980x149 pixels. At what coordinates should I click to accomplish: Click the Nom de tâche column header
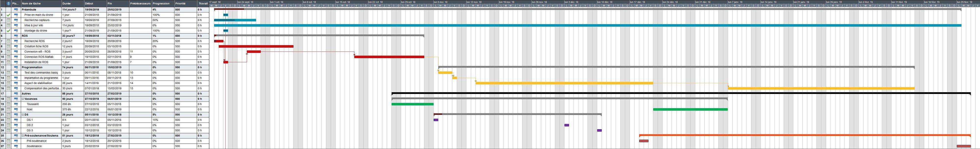coord(41,3)
